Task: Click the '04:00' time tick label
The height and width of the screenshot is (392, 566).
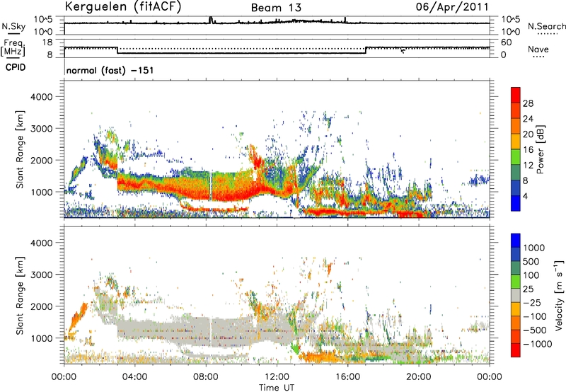Action: (135, 377)
